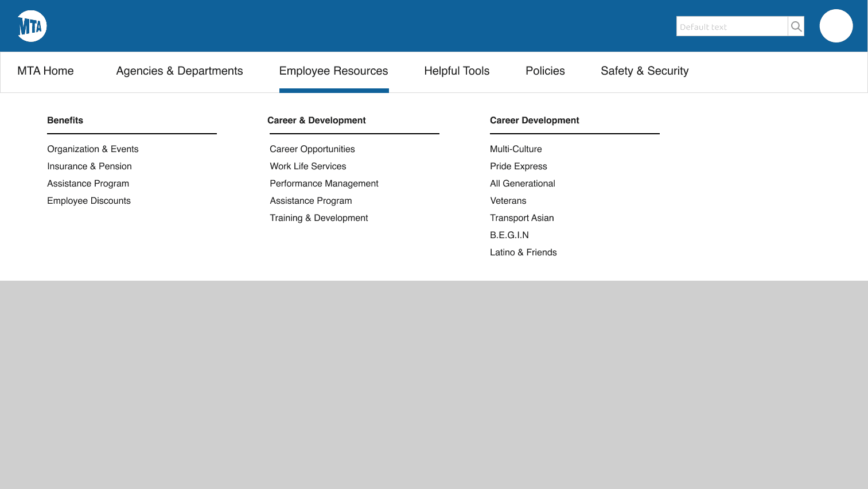Go to MTA Home menu item
The height and width of the screenshot is (489, 868).
click(45, 71)
